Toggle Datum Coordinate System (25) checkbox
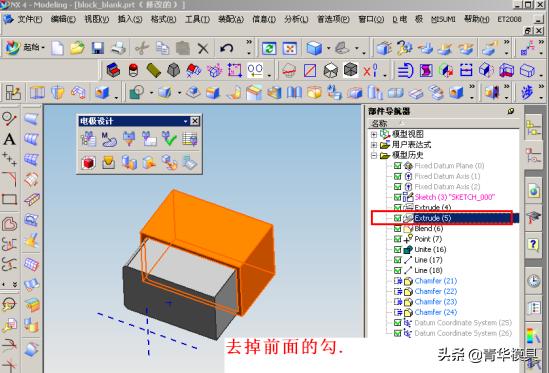Image resolution: width=549 pixels, height=373 pixels. [x=397, y=323]
